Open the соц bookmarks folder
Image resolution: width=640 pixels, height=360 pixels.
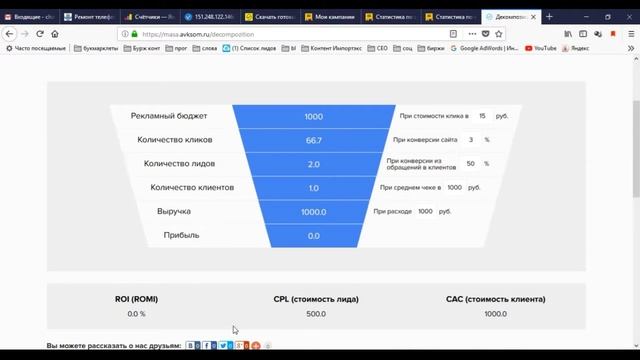403,48
